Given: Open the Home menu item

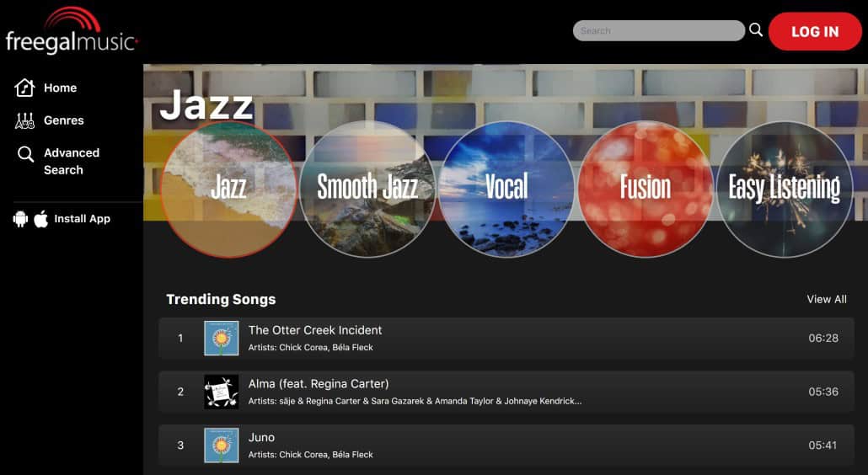Looking at the screenshot, I should pos(60,88).
